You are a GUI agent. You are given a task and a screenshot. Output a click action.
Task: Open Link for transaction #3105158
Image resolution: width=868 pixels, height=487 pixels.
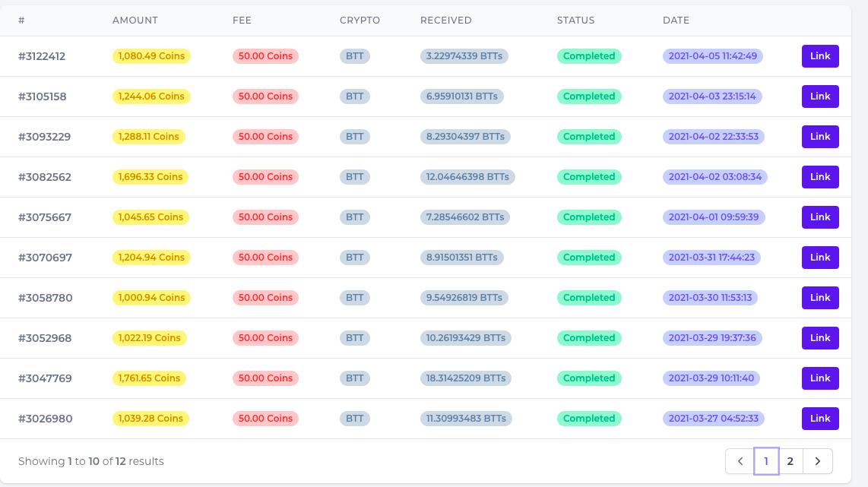[820, 96]
